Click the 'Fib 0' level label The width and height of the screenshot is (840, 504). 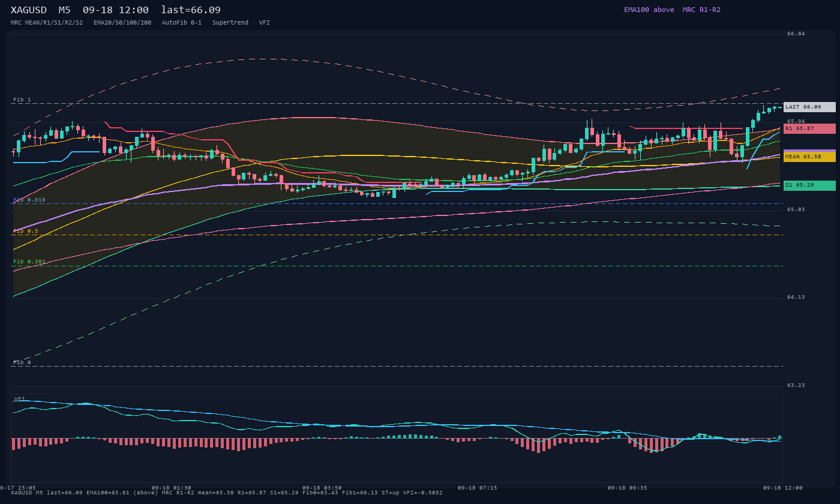(22, 362)
